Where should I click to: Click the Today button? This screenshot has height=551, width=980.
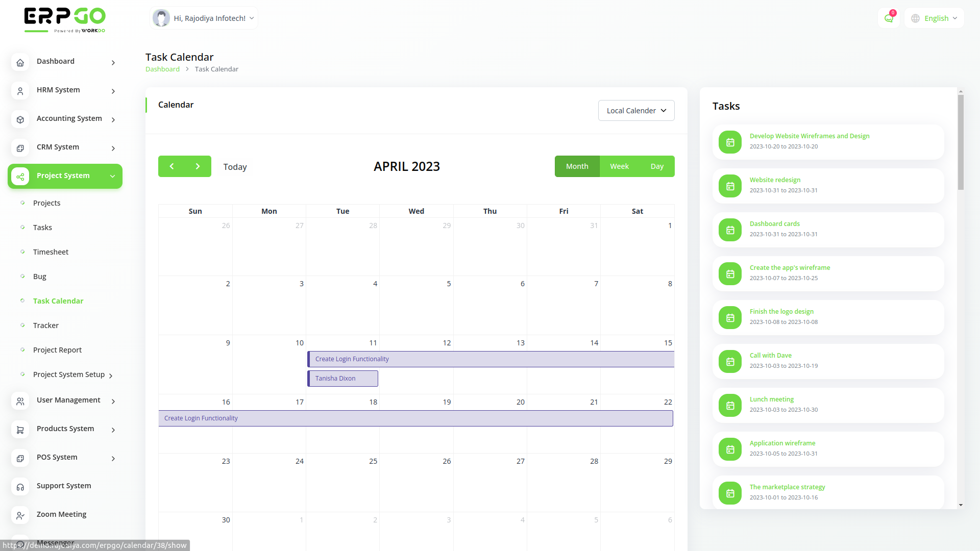(235, 166)
